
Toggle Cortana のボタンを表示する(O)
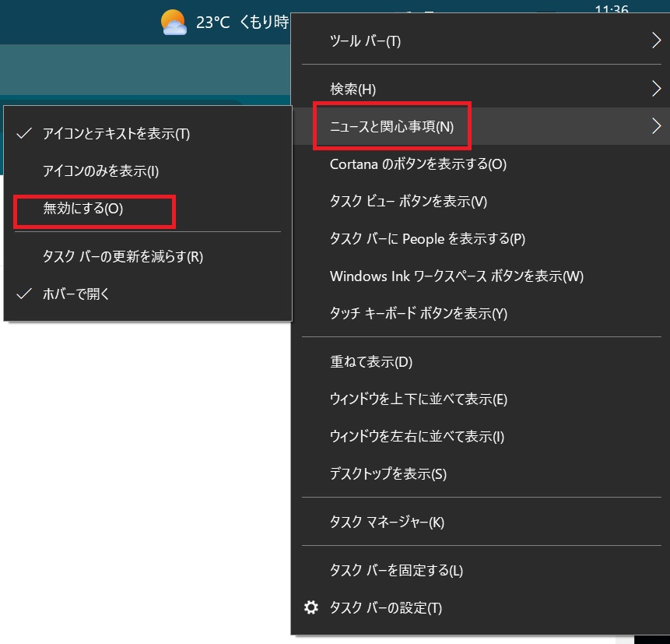click(481, 164)
